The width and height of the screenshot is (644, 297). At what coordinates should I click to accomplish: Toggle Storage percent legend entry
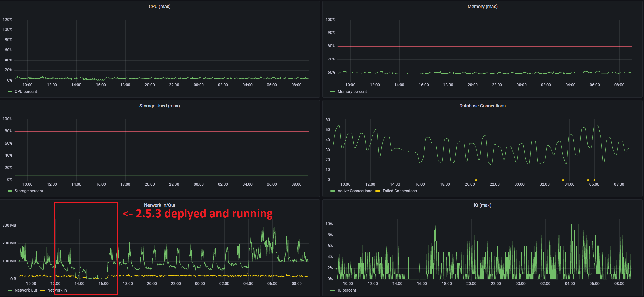(28, 191)
